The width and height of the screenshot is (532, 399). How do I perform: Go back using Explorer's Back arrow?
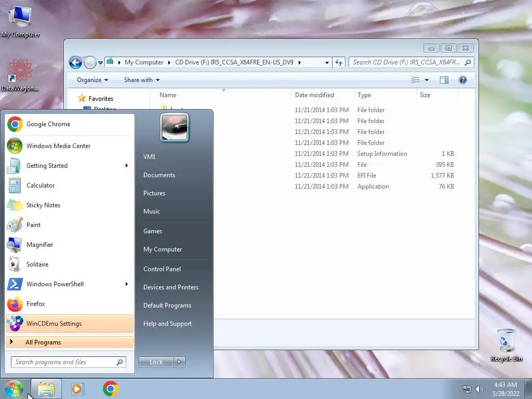pos(75,62)
